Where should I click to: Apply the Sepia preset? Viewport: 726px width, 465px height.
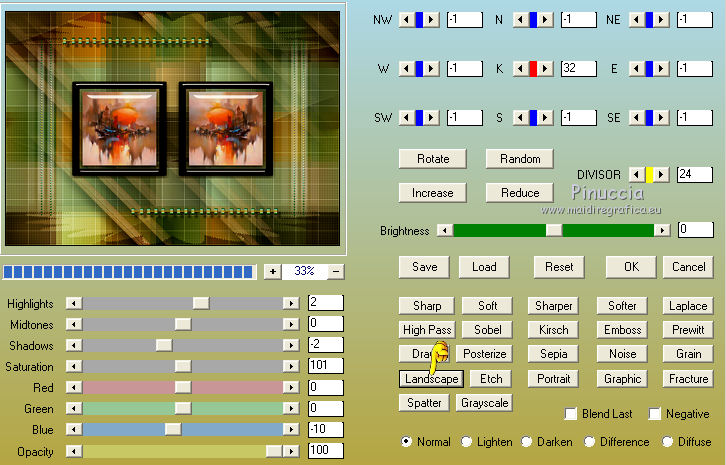point(553,354)
